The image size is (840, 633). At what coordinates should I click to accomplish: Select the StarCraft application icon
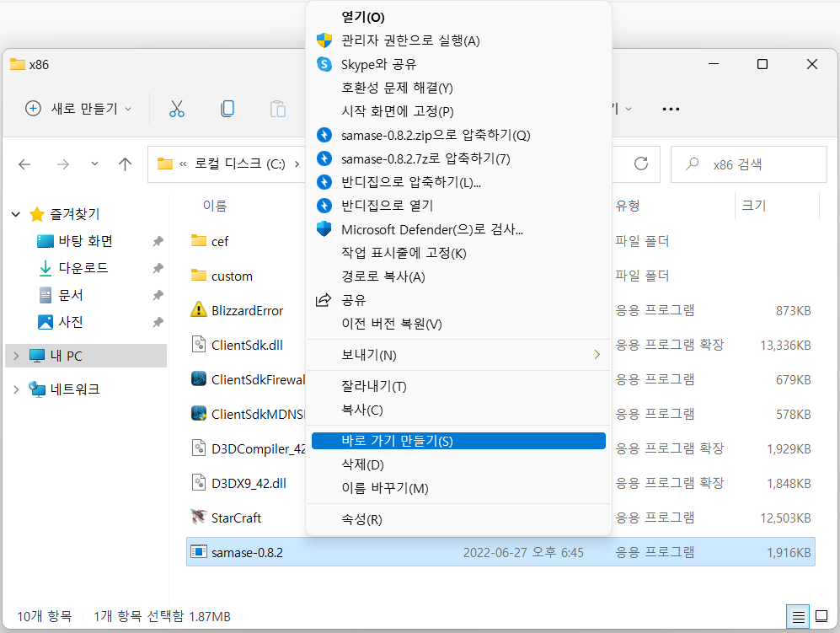pos(199,518)
